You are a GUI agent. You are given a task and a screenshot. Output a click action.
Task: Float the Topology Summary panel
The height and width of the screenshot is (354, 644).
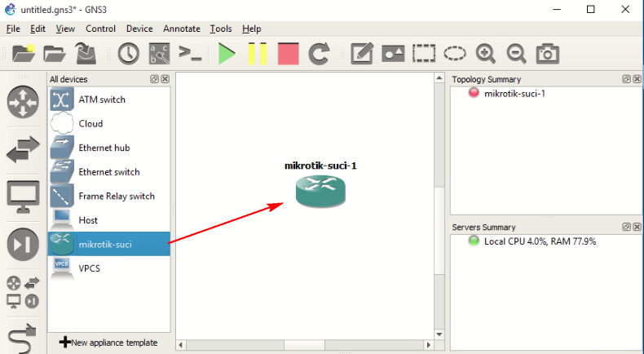click(626, 79)
